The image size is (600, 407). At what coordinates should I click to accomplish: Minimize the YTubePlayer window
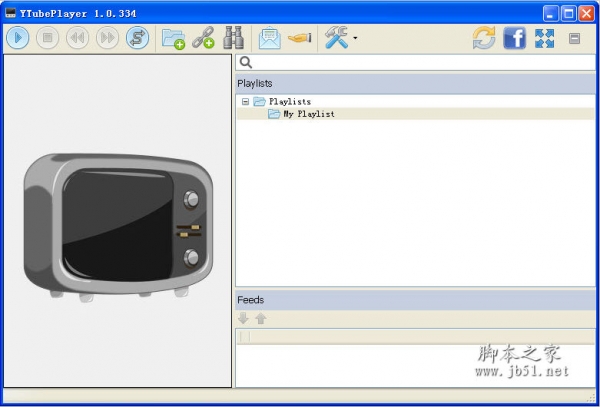click(x=551, y=14)
